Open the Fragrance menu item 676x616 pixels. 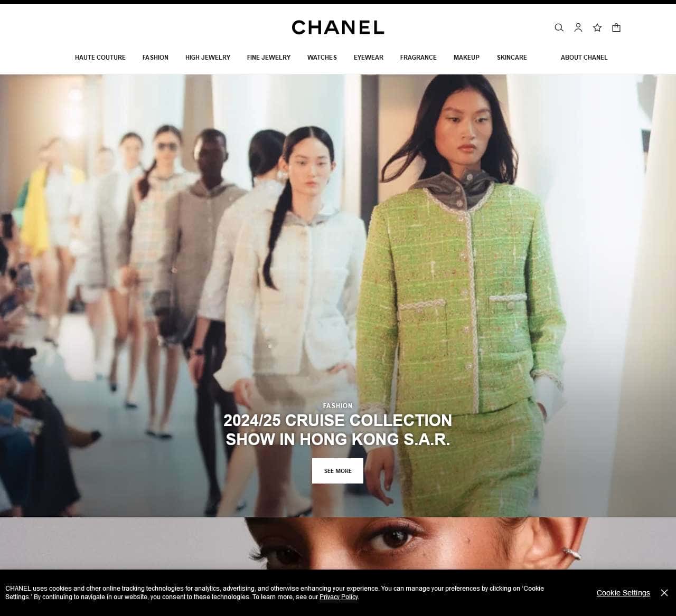418,57
